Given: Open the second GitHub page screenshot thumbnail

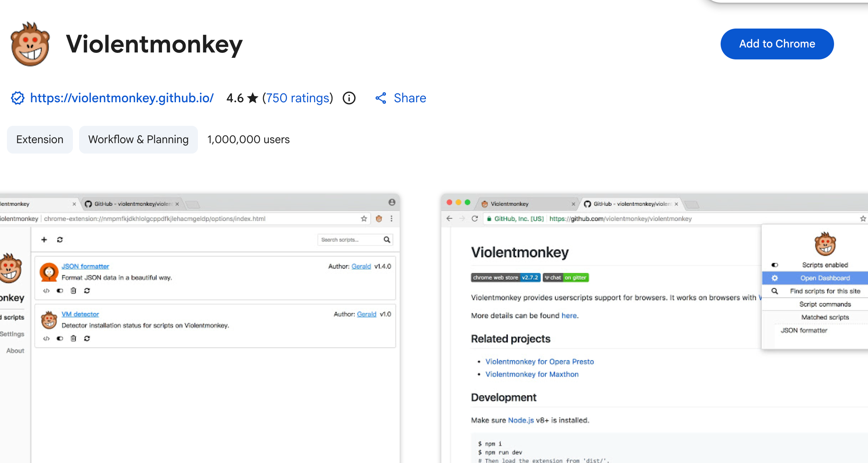Looking at the screenshot, I should click(x=655, y=328).
